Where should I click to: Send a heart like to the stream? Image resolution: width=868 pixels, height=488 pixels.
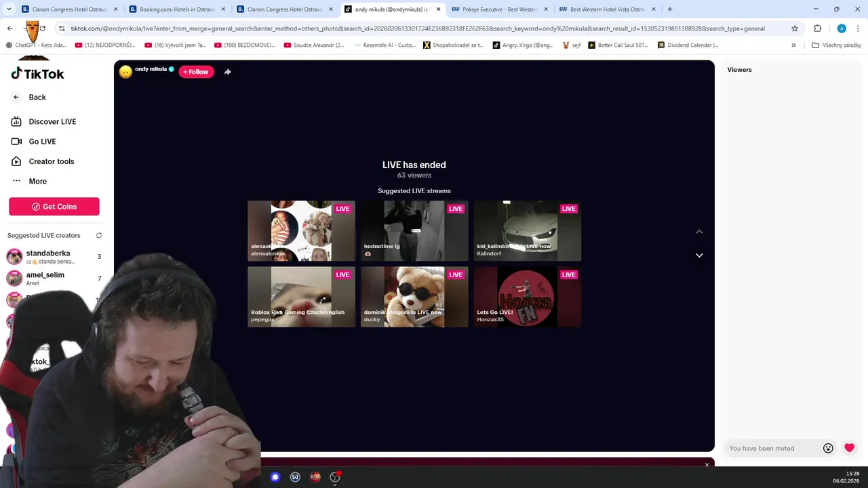click(x=849, y=448)
